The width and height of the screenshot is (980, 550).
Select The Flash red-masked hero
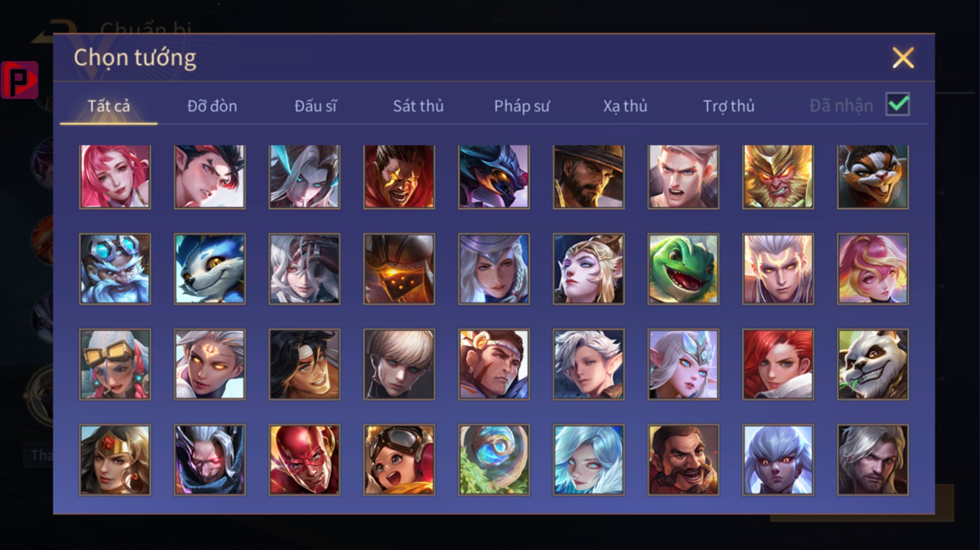(304, 460)
